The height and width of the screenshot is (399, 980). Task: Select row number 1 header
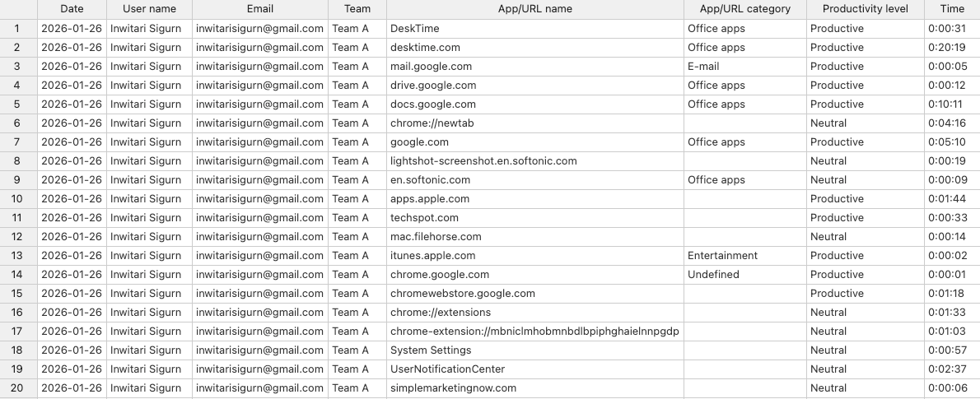pos(19,29)
